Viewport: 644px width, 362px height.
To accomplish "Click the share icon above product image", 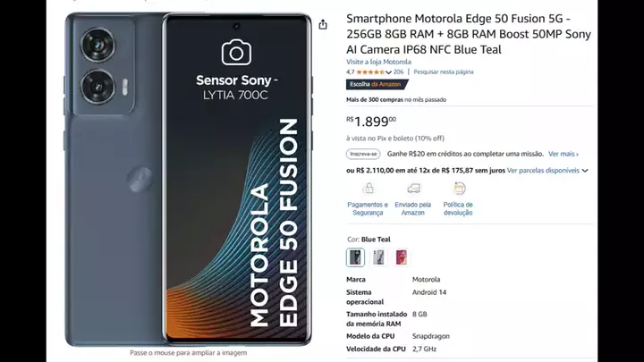I will tap(323, 25).
